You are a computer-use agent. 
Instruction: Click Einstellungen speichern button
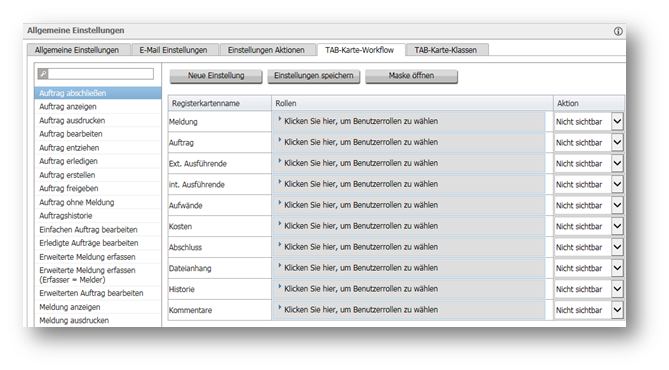pos(314,76)
